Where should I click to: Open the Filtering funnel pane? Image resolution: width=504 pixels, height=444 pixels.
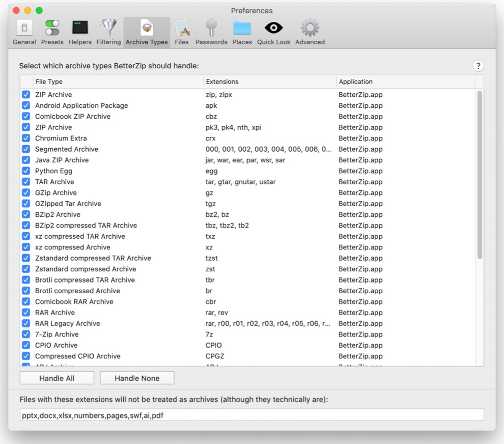pos(108,33)
